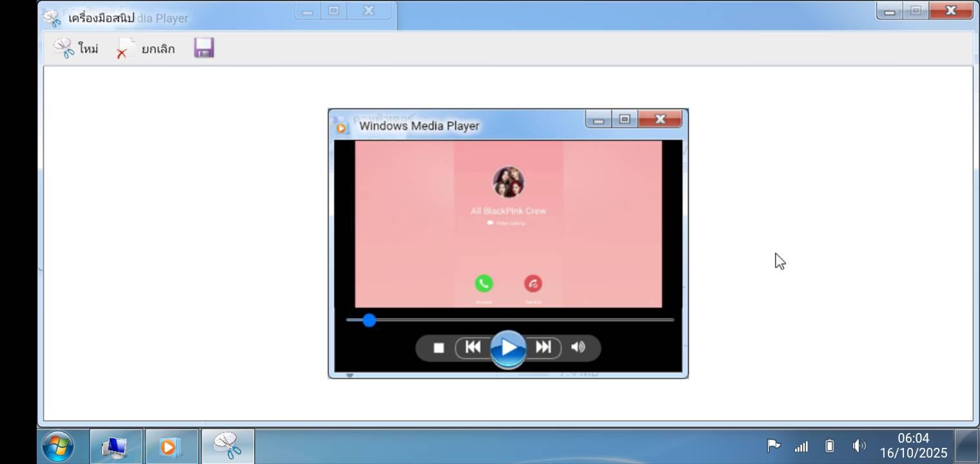
Task: Save the snip using the floppy disk icon
Action: point(204,48)
